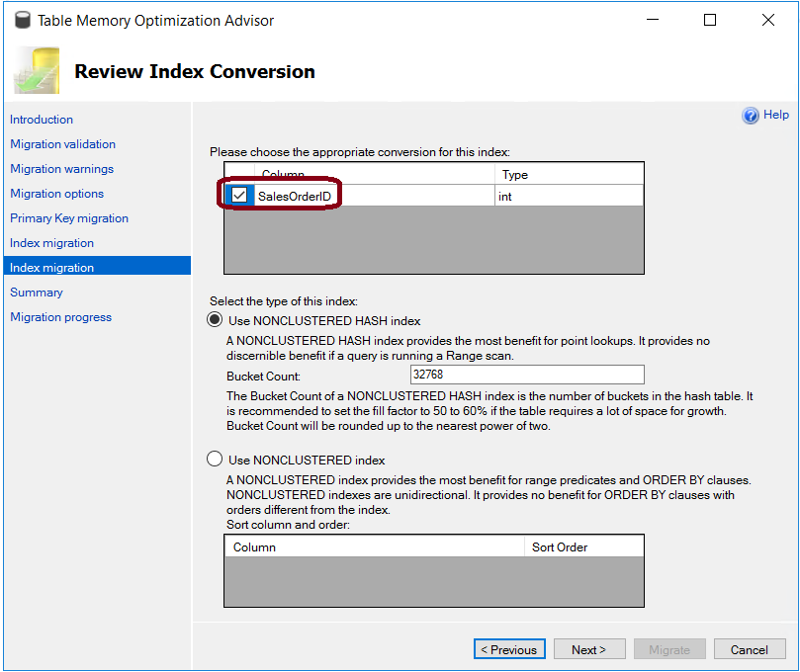The height and width of the screenshot is (672, 800).
Task: Cancel the advisor wizard
Action: (x=750, y=649)
